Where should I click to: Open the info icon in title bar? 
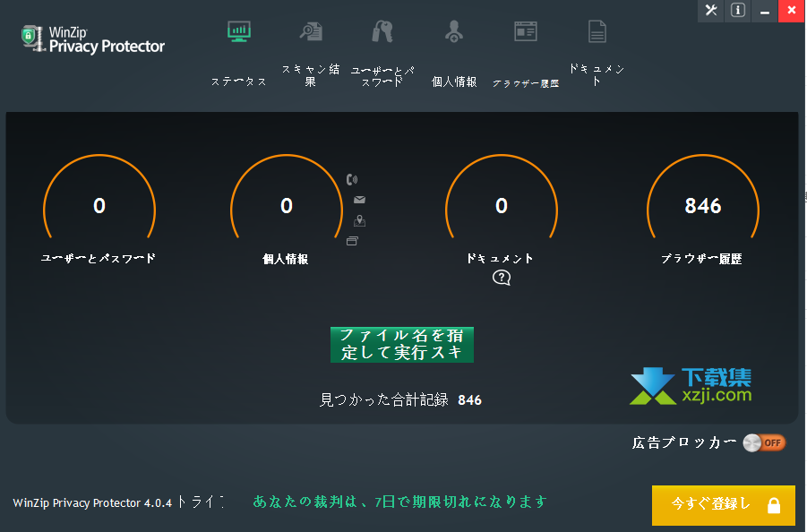coord(737,10)
